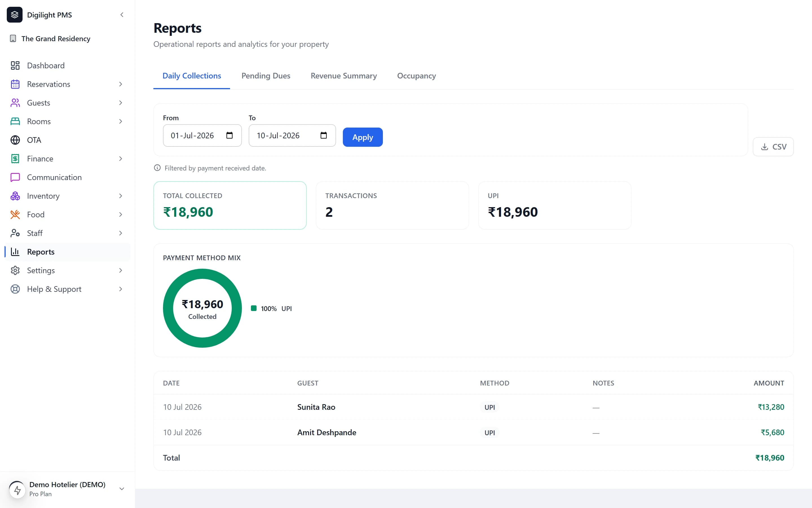Click the Demo Hotelier avatar icon

coord(17,490)
